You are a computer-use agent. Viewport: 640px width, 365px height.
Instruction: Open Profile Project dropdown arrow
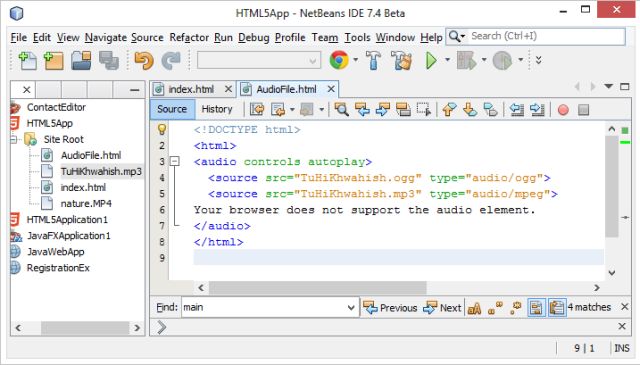[520, 60]
